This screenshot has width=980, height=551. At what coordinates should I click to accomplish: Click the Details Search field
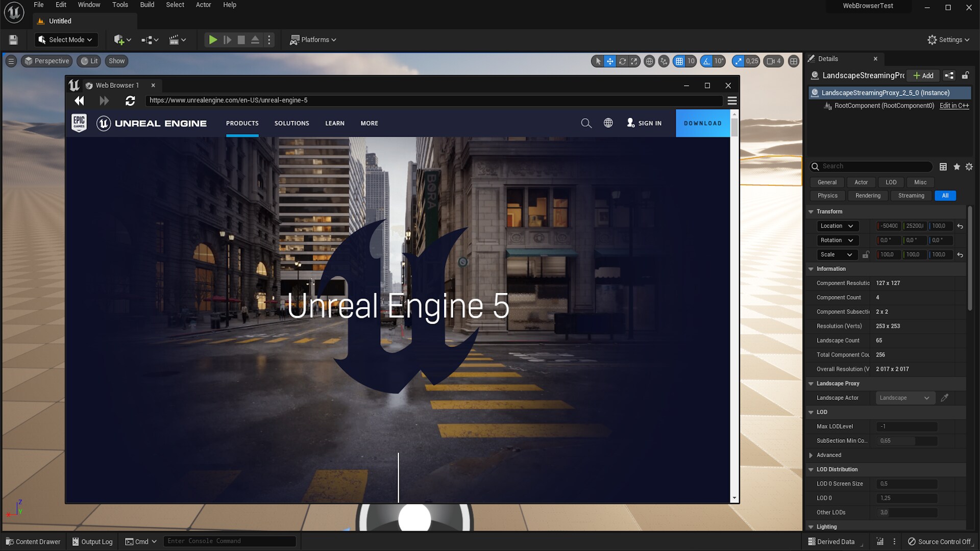(x=872, y=166)
